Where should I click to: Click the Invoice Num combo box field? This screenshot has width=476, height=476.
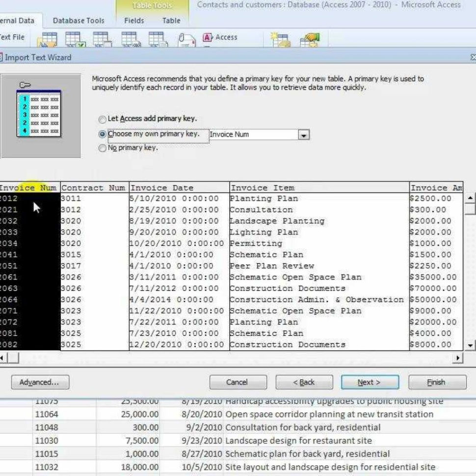tap(254, 134)
